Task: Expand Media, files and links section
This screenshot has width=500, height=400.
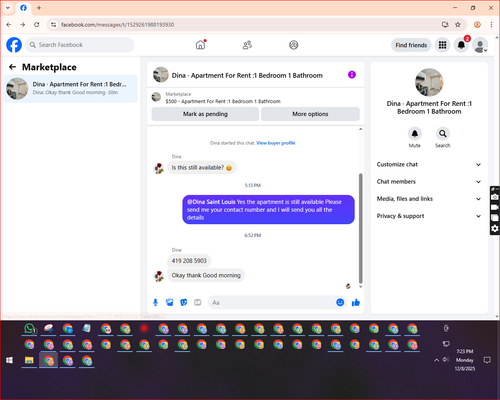Action: [429, 199]
